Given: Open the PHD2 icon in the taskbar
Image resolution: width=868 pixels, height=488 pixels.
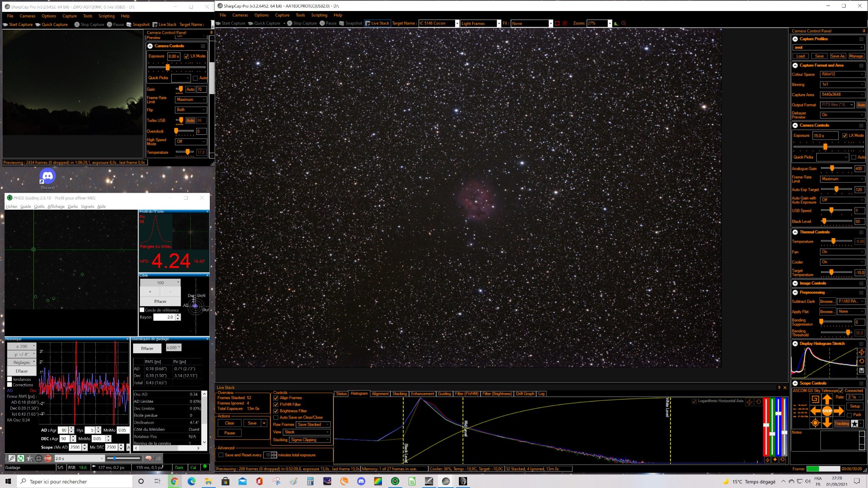Looking at the screenshot, I should click(395, 481).
